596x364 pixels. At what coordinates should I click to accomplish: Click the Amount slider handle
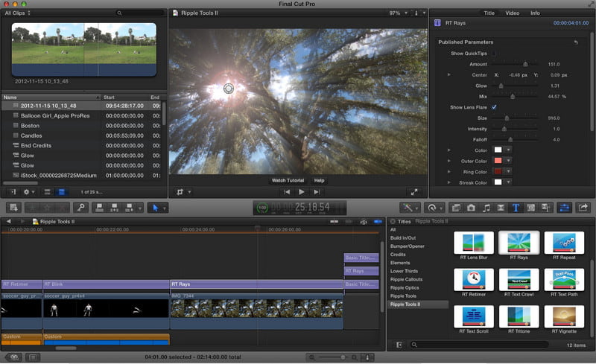(x=525, y=64)
